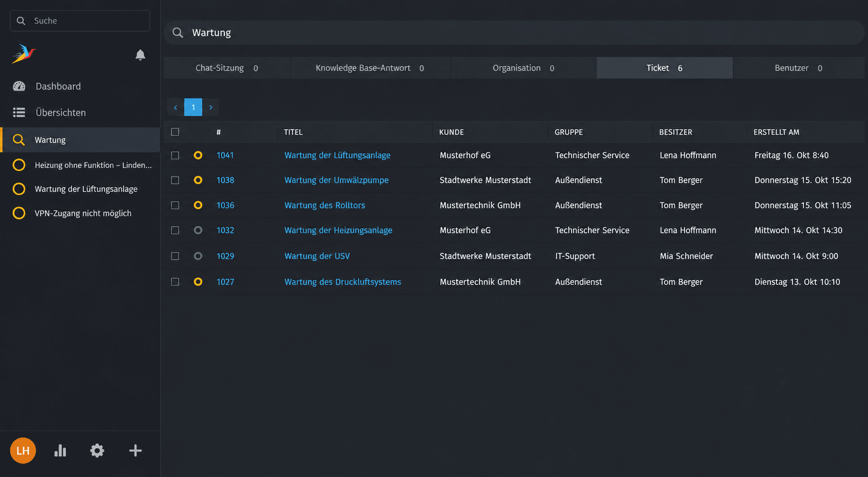Click the state icon of ticket 1027

(198, 282)
